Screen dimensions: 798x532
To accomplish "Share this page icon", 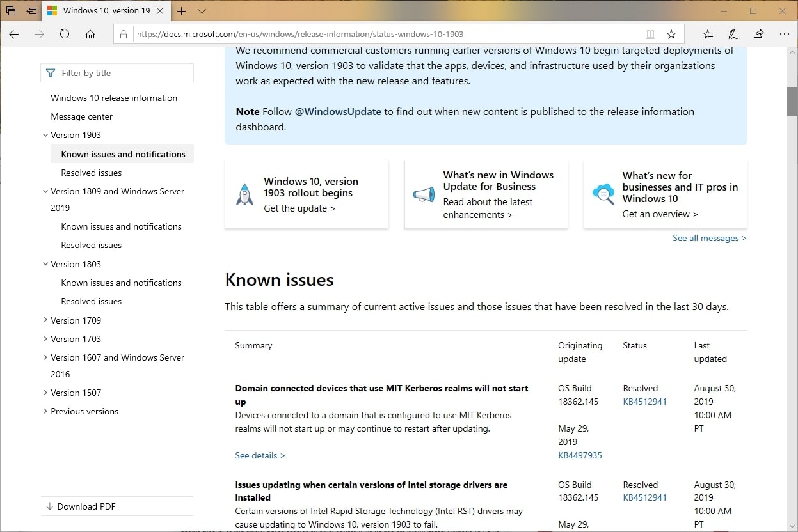I will [758, 34].
